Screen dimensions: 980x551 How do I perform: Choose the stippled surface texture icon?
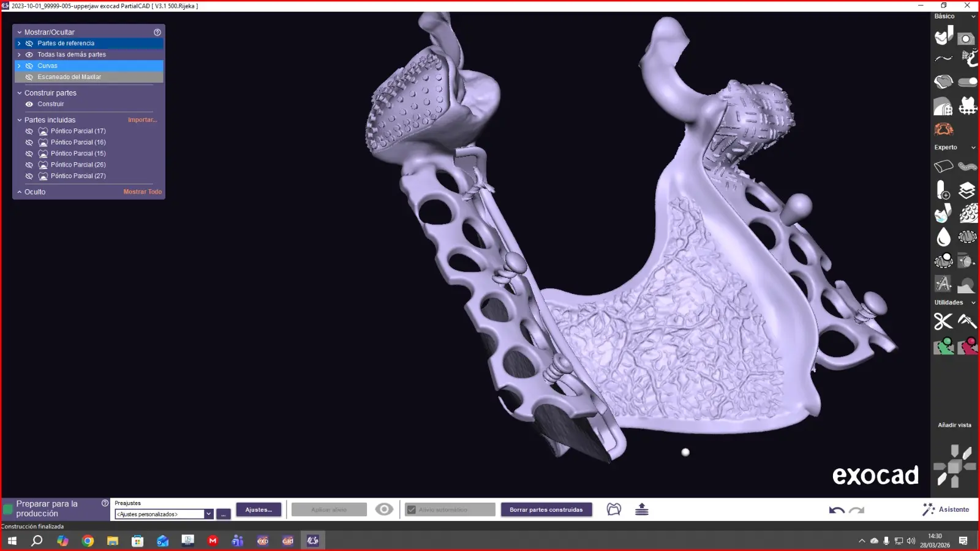pos(968,213)
